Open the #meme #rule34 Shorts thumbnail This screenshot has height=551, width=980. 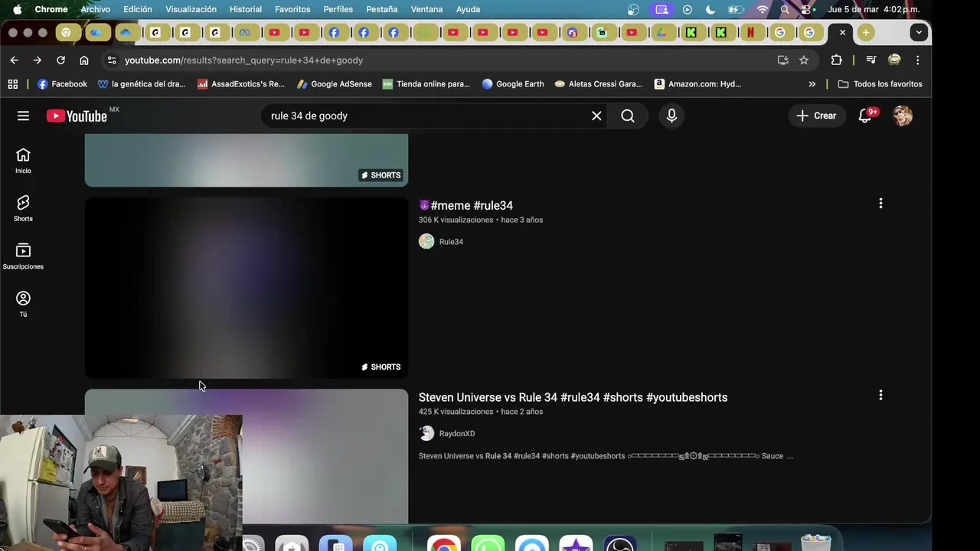247,288
